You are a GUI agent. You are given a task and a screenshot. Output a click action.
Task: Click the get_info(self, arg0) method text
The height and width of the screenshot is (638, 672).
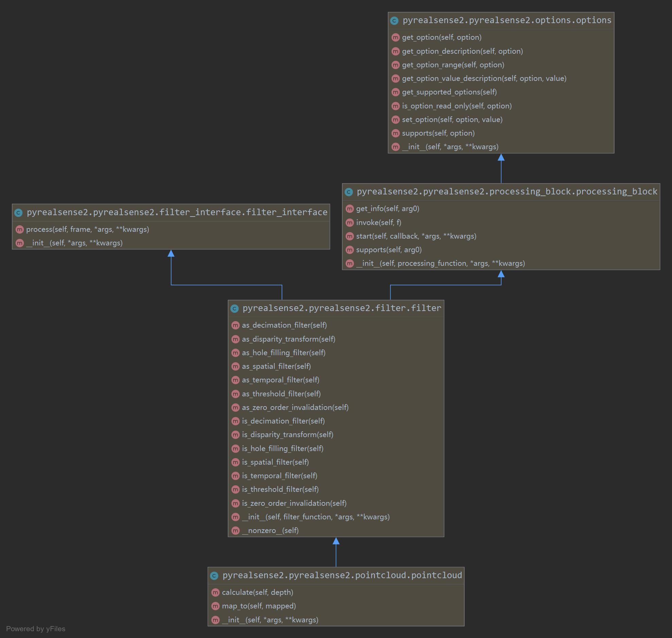[387, 209]
